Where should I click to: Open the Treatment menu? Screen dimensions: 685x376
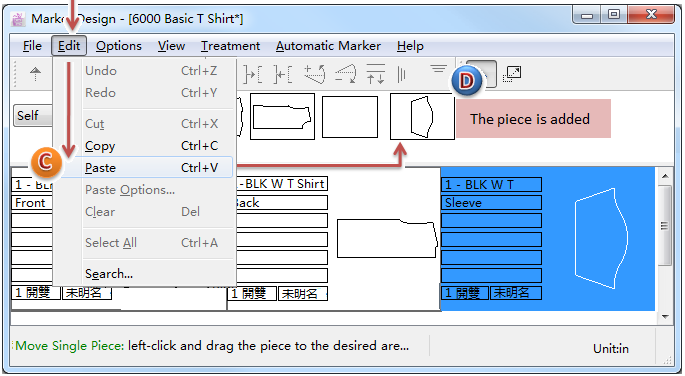click(230, 46)
